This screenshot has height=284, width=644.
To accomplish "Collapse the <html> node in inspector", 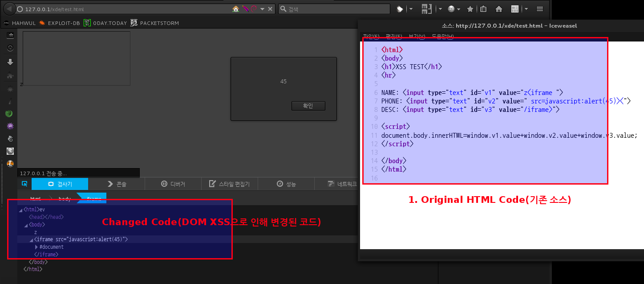I will (x=20, y=210).
